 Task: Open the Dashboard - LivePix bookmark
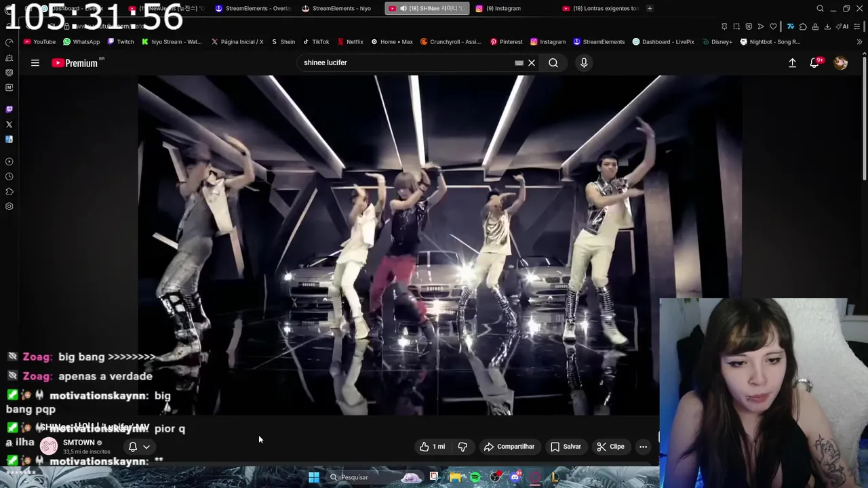click(x=663, y=41)
